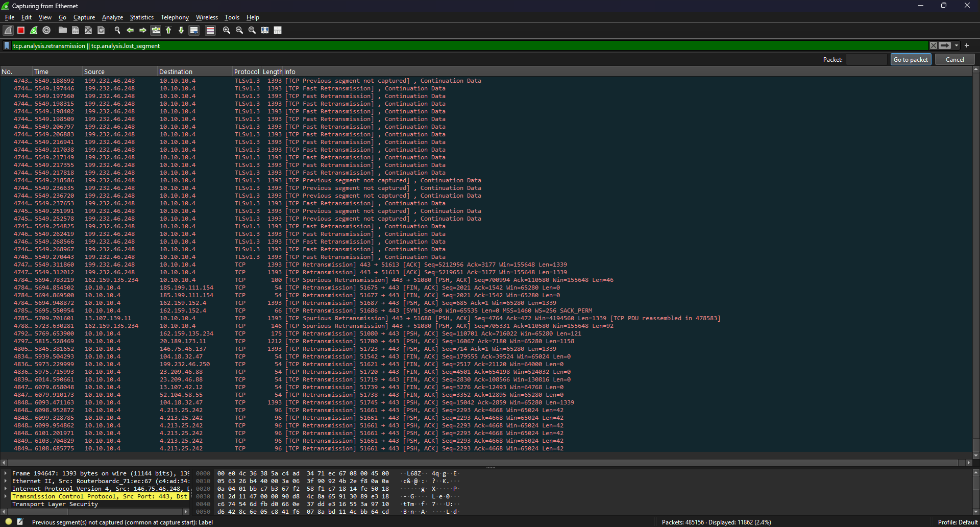This screenshot has width=980, height=527.
Task: Click the Packet number input field
Action: click(866, 60)
